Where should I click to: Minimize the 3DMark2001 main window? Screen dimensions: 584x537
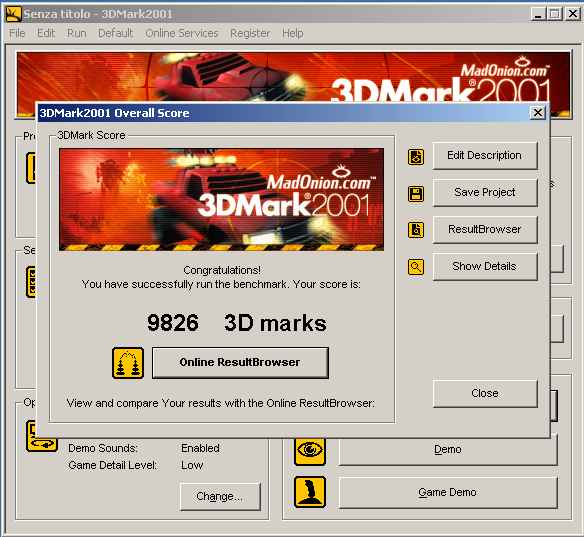tap(537, 14)
